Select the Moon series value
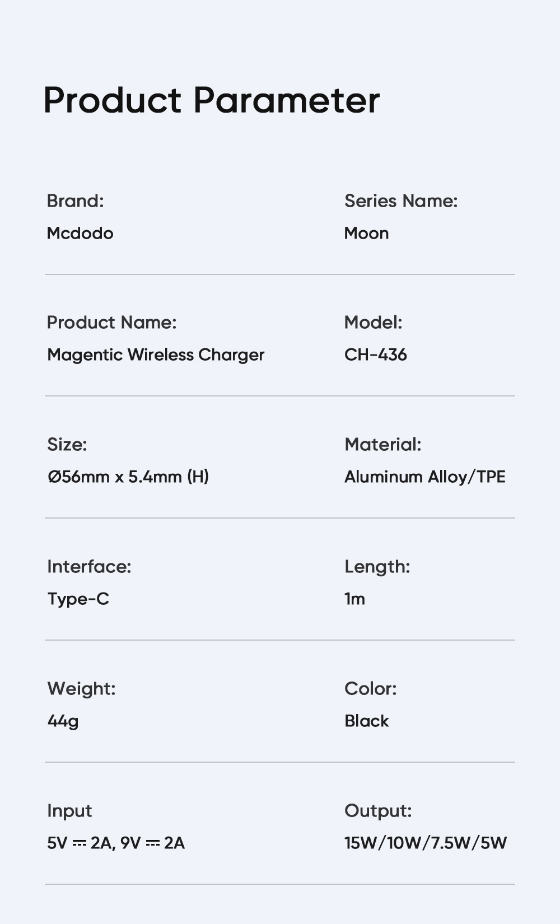 pyautogui.click(x=366, y=233)
